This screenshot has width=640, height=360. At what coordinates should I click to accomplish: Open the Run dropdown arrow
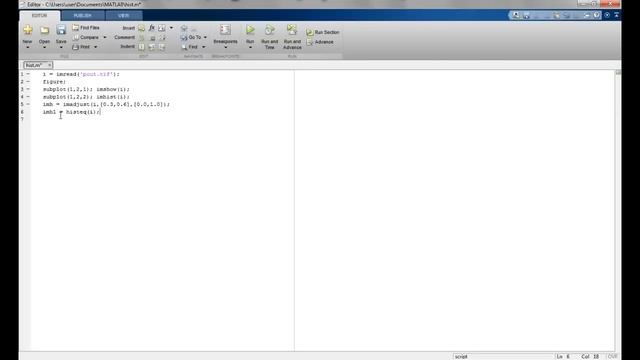[x=250, y=48]
